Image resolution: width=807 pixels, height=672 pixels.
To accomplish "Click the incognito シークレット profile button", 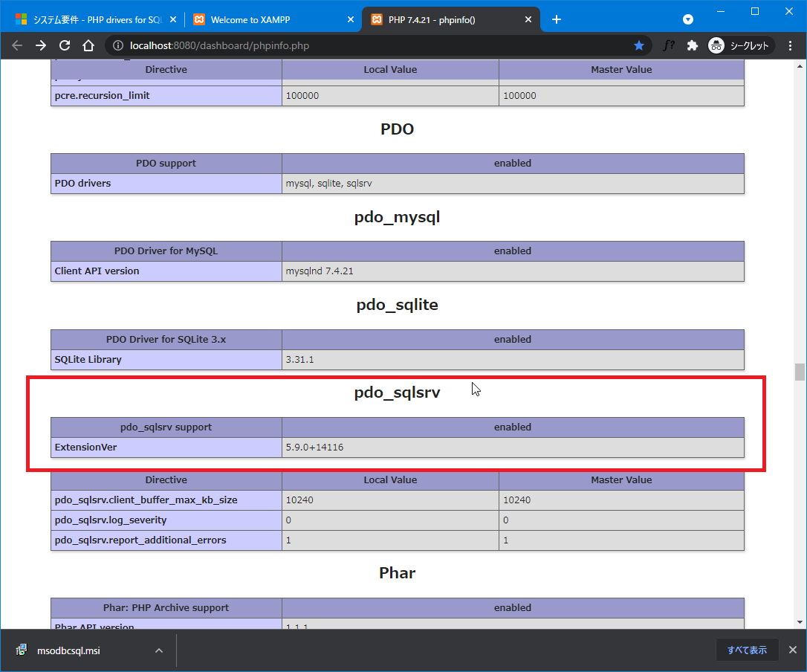I will pos(741,45).
